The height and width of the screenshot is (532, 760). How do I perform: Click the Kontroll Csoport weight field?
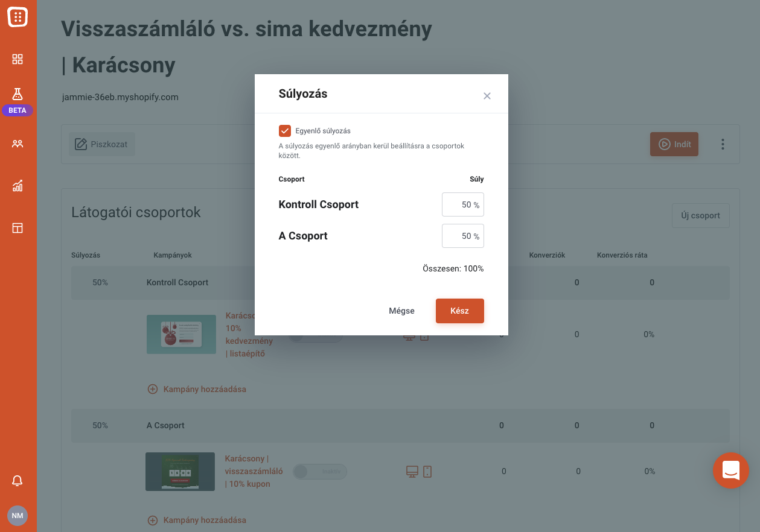click(463, 204)
